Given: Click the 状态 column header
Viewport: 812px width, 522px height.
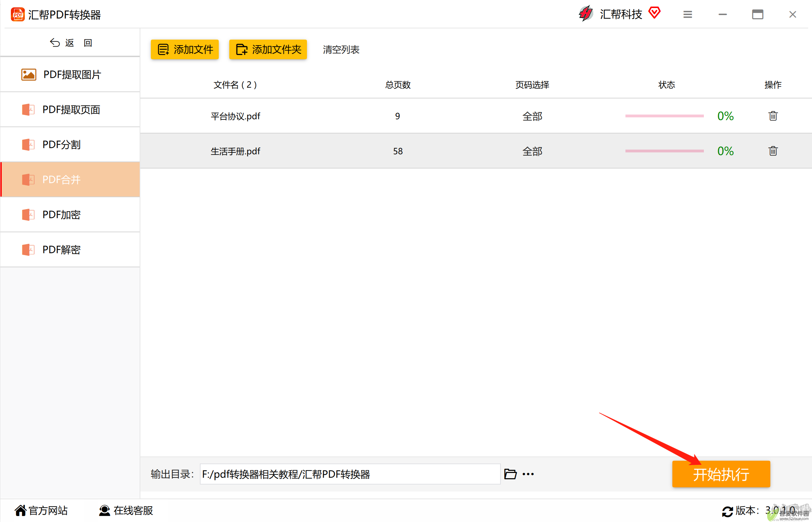Looking at the screenshot, I should [667, 85].
